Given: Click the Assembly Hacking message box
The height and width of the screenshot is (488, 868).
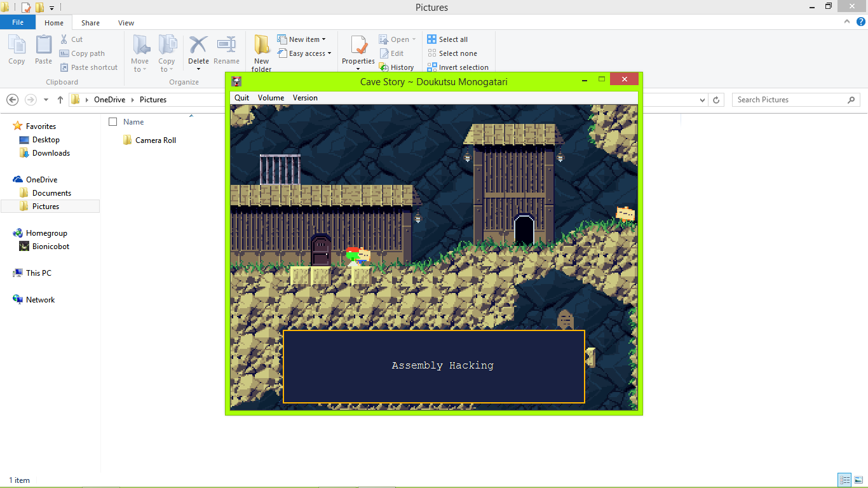Looking at the screenshot, I should 434,366.
